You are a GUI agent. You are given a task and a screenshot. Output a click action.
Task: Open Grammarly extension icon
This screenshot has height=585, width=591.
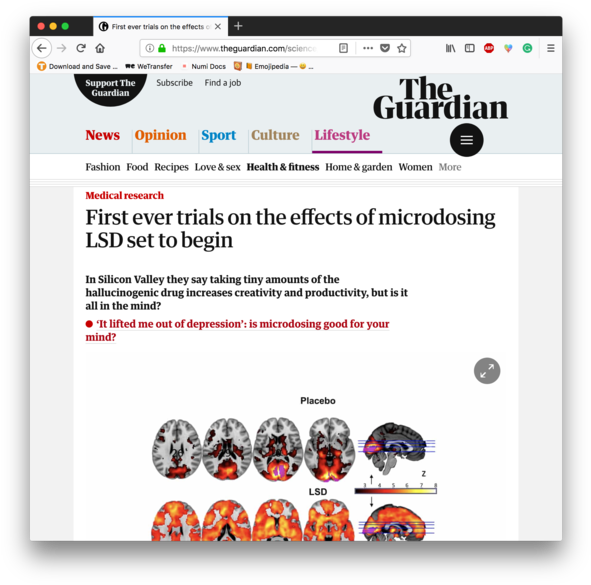(527, 48)
